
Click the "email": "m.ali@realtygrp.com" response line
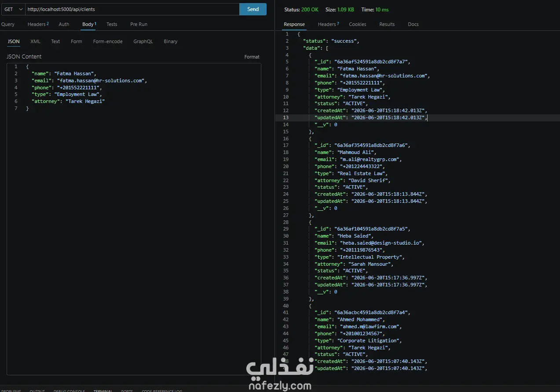click(x=358, y=159)
